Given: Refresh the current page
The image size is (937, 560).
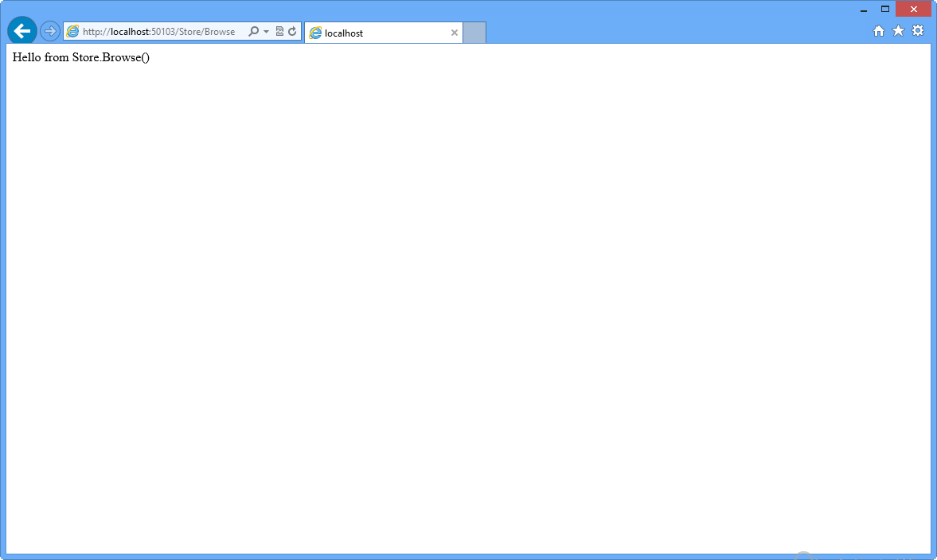Looking at the screenshot, I should (291, 30).
